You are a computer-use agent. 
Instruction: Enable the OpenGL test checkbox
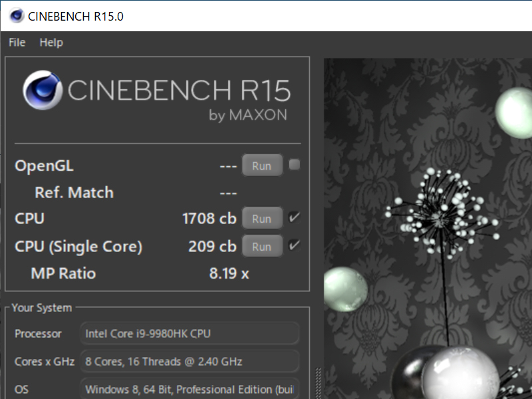click(294, 165)
